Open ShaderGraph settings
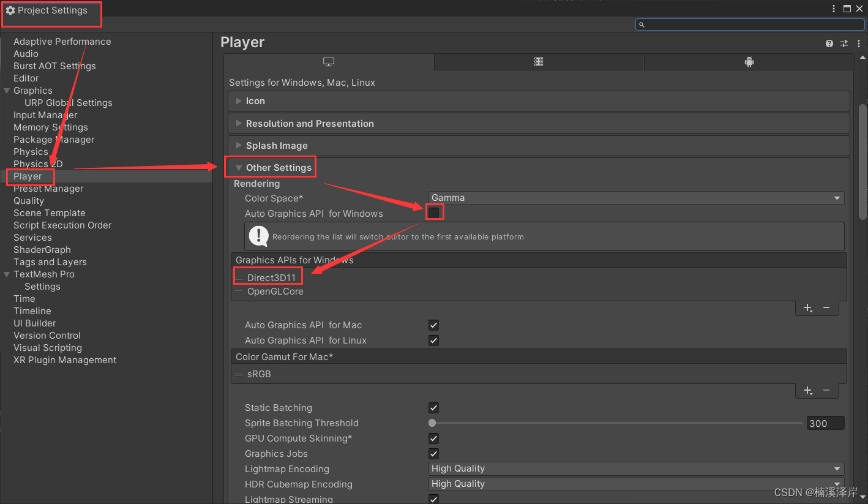 [x=42, y=250]
